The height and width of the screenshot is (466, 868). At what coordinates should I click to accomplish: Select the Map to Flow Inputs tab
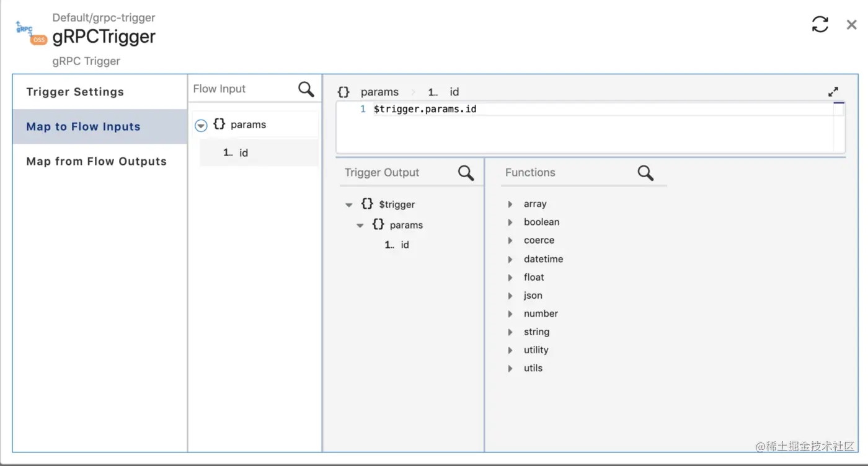click(100, 126)
